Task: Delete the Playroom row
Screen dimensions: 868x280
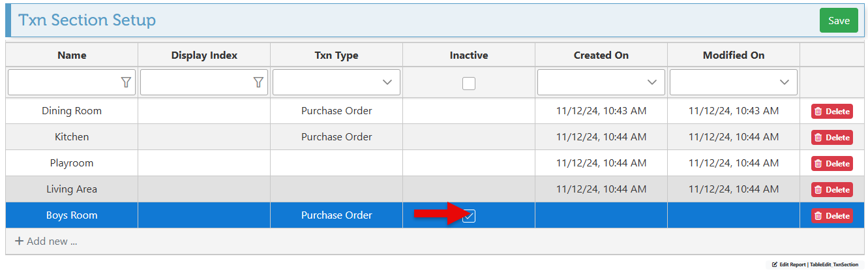Action: pyautogui.click(x=831, y=164)
